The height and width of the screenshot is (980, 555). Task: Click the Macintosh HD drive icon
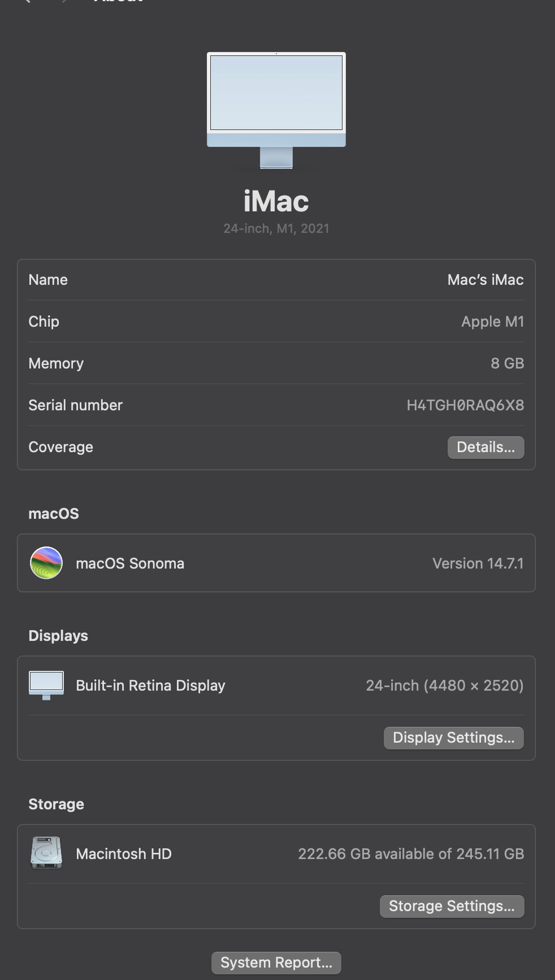coord(46,853)
